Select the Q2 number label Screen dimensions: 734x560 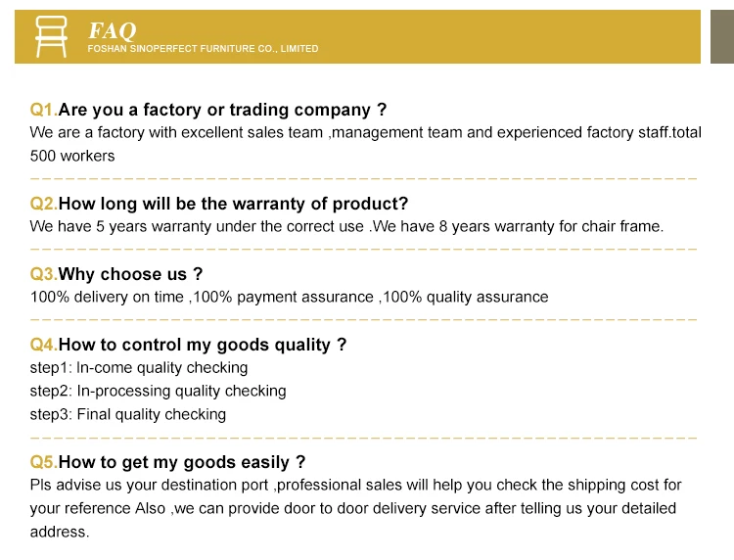[43, 204]
